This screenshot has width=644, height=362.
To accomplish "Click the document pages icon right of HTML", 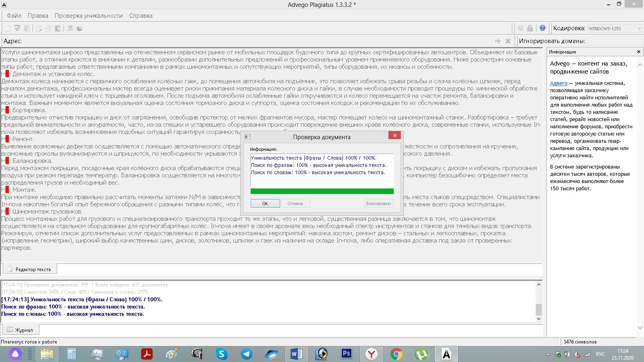I will click(x=27, y=28).
